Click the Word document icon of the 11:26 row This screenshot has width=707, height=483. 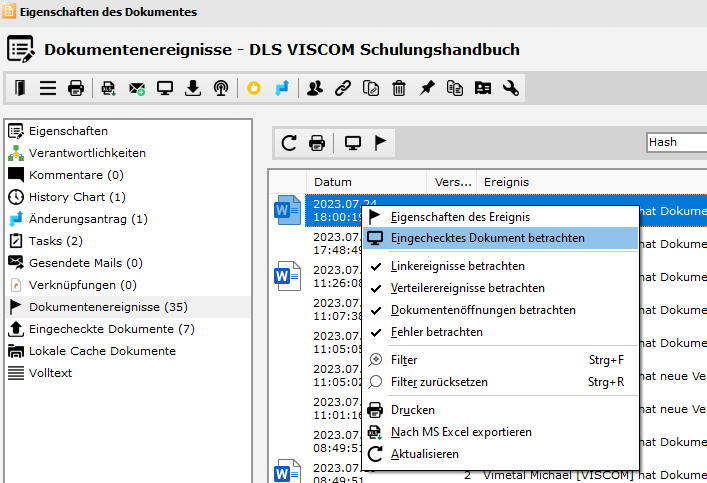(287, 276)
